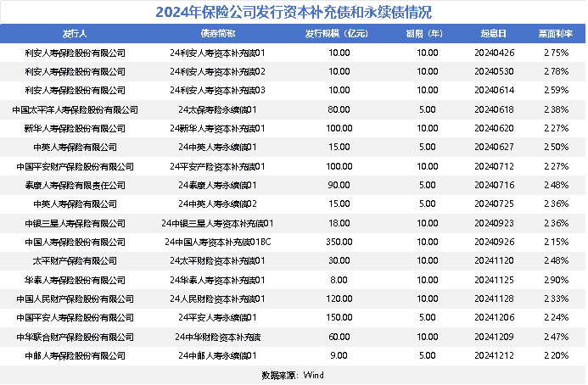This screenshot has width=588, height=385.
Task: Click bond name 24利安人寿资本补充债01
Action: click(x=217, y=53)
